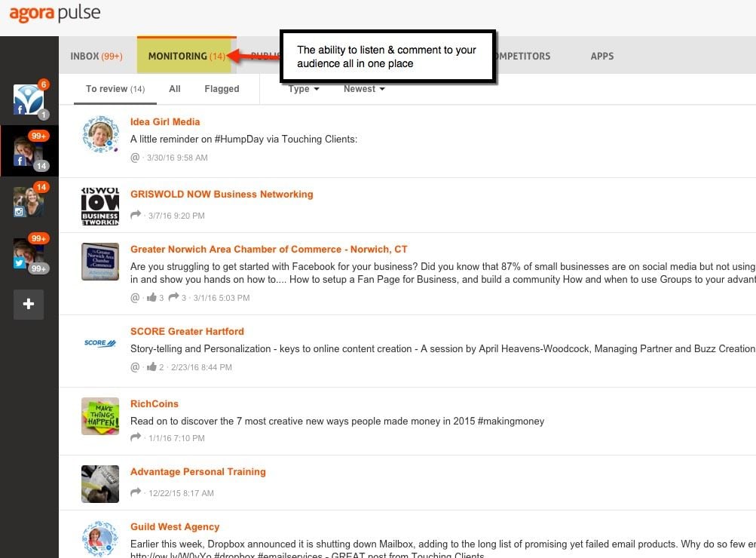Viewport: 756px width, 558px height.
Task: Click the share arrow icon on RichCoins post
Action: (x=136, y=438)
